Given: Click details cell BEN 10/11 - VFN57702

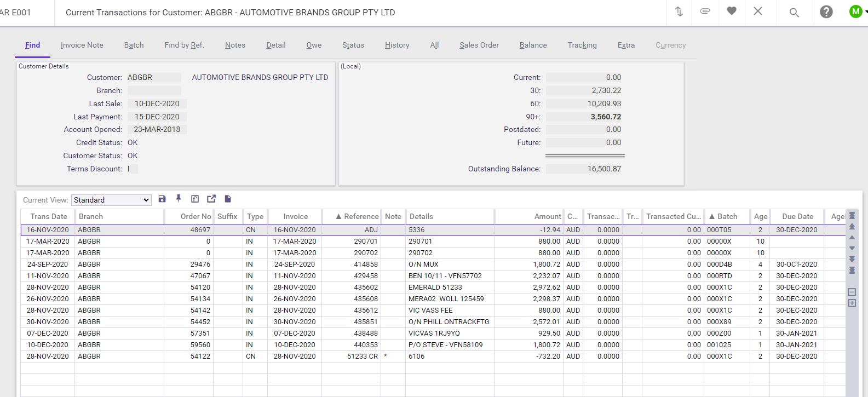Looking at the screenshot, I should [450, 275].
